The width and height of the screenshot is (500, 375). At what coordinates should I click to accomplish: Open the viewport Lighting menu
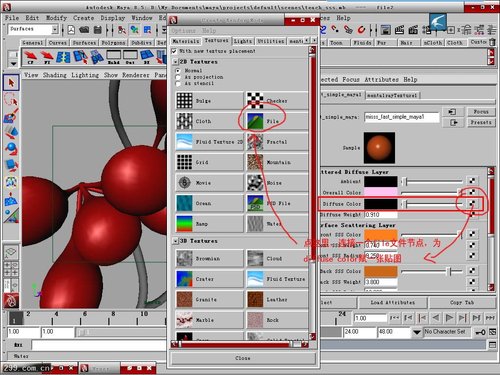(x=85, y=75)
